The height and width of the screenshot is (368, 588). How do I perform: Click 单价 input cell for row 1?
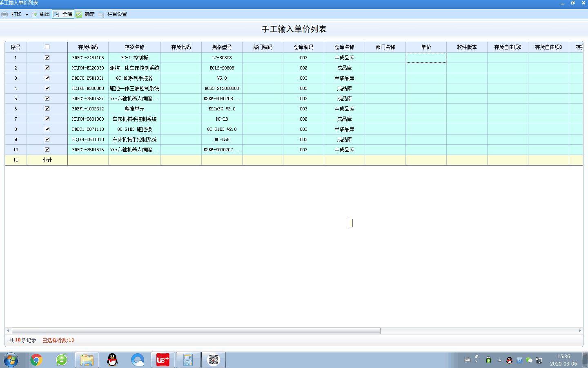click(426, 58)
